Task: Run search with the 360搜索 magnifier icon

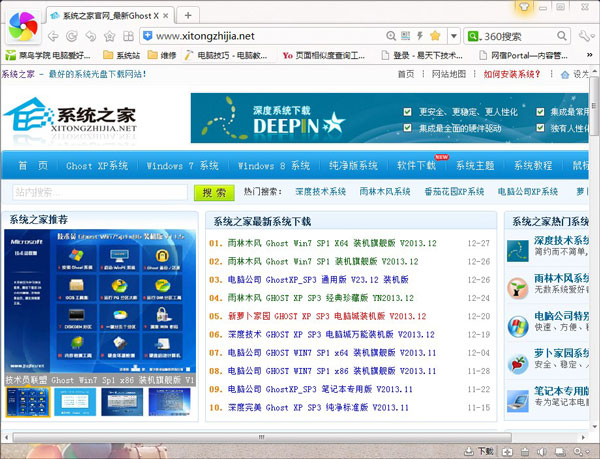Action: 562,36
